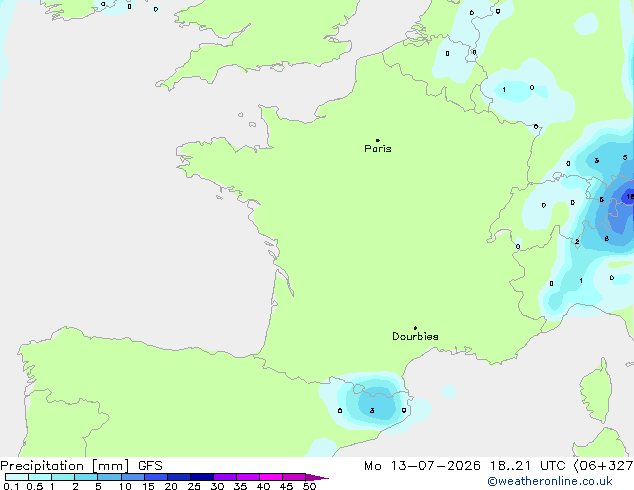Click the 'Precipitation [mm]' title text

[65, 466]
